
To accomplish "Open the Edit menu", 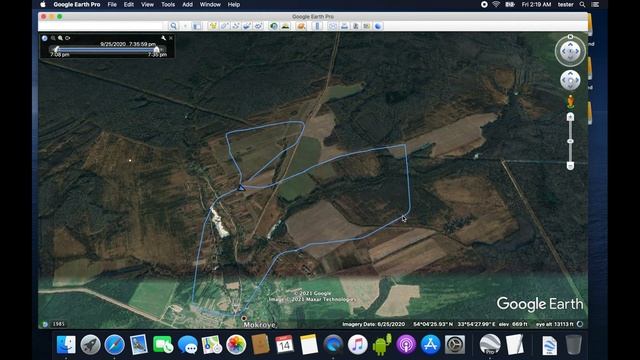I will tap(129, 4).
